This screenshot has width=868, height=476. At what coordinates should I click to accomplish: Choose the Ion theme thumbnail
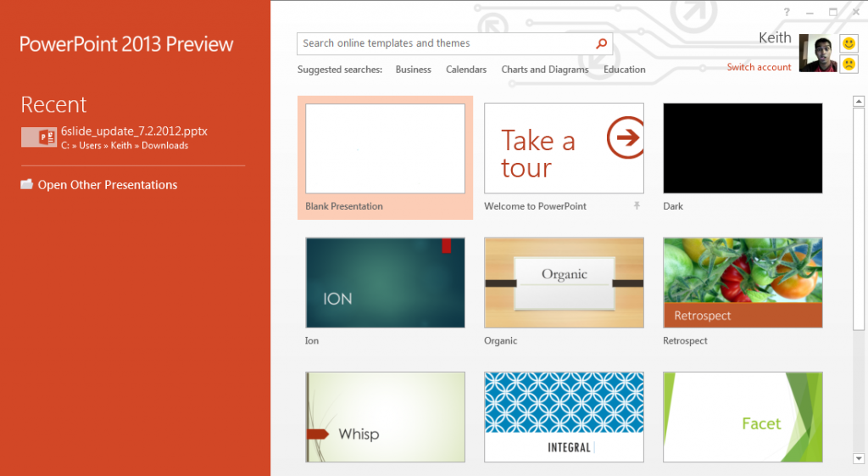[x=386, y=283]
